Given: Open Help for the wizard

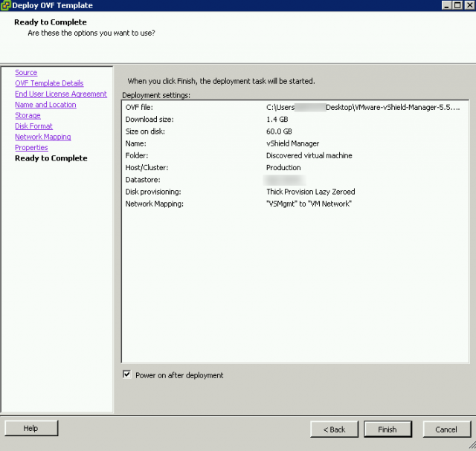Looking at the screenshot, I should pyautogui.click(x=30, y=429).
